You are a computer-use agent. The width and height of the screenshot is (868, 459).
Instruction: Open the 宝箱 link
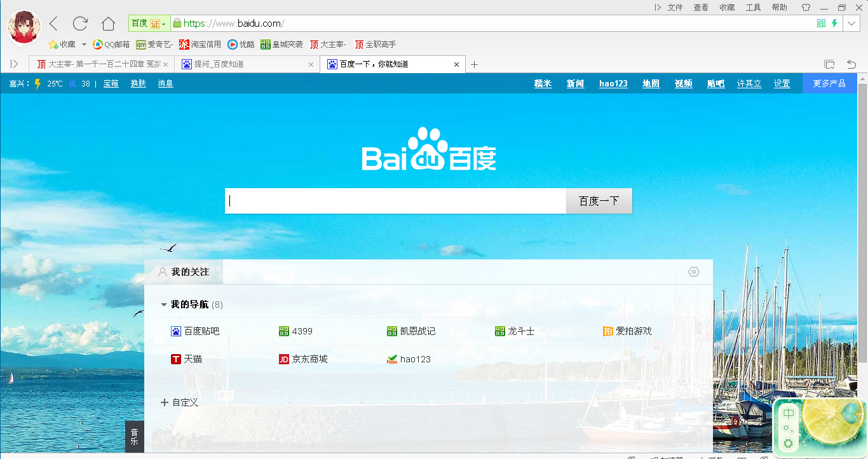(111, 83)
